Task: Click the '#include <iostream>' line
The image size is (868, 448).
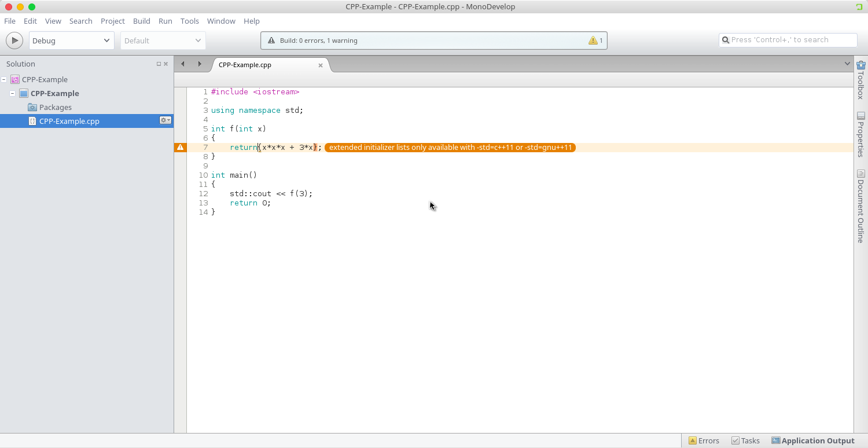Action: click(x=255, y=92)
